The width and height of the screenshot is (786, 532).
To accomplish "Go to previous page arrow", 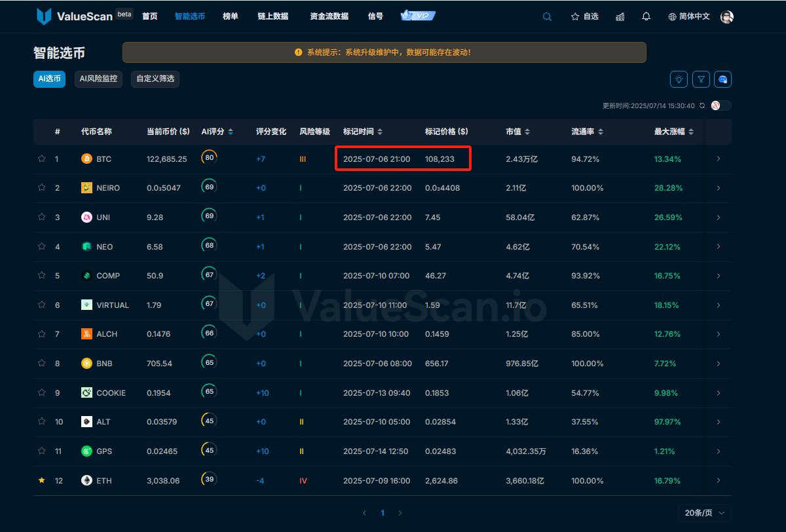I will pos(365,513).
